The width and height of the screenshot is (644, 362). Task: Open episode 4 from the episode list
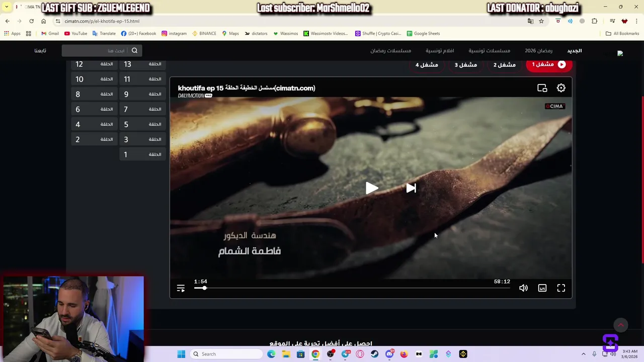coord(94,124)
